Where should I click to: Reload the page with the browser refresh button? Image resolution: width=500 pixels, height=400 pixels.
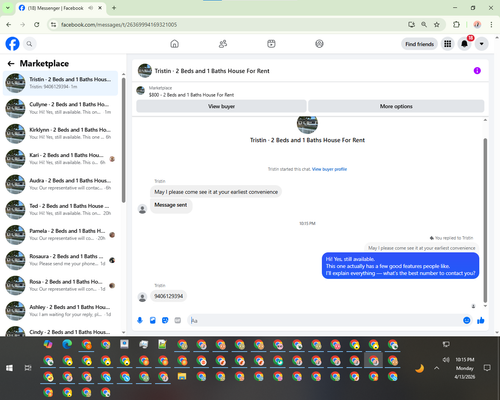tap(37, 25)
